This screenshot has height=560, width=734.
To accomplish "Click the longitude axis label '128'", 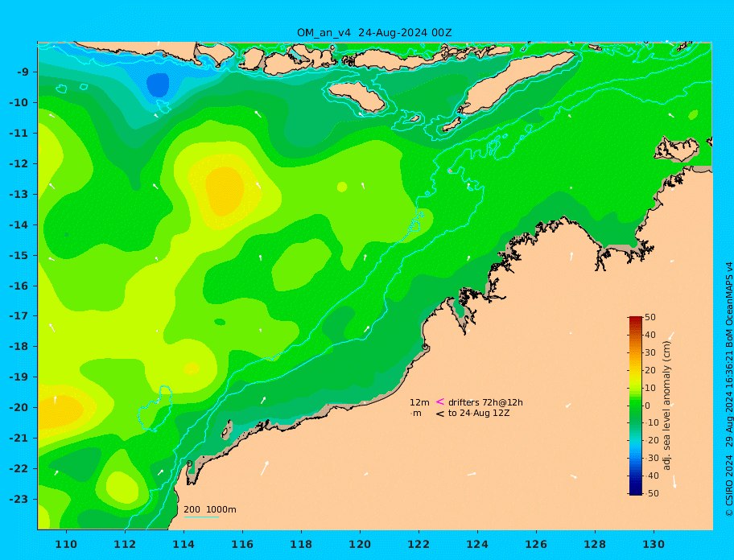I will [x=595, y=545].
